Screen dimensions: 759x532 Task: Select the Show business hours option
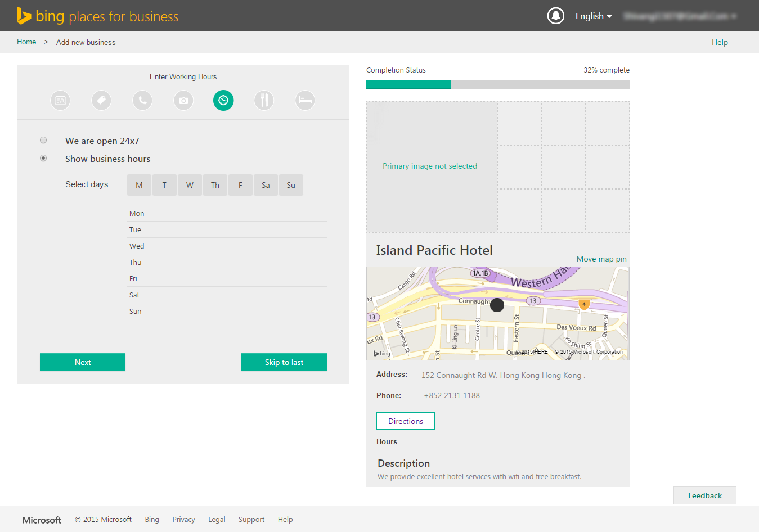(x=43, y=159)
